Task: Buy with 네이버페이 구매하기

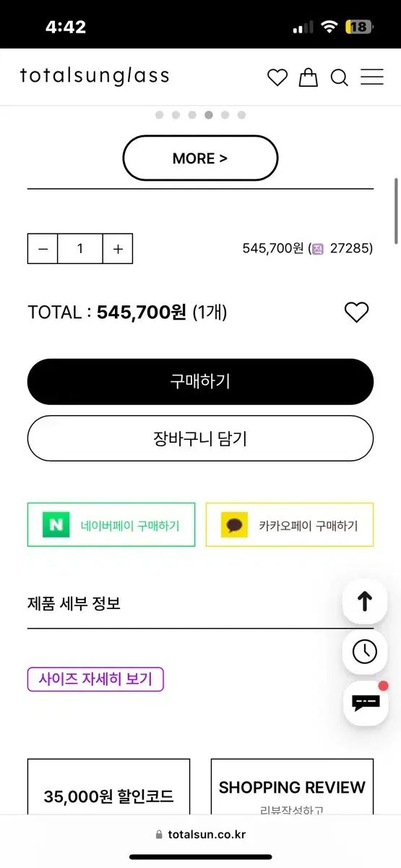Action: click(x=111, y=524)
